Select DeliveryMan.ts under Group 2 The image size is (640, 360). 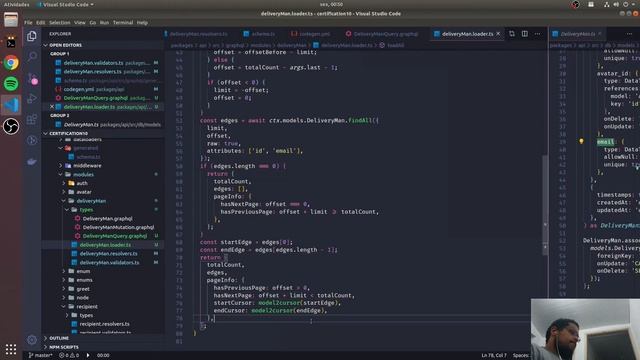(x=103, y=124)
